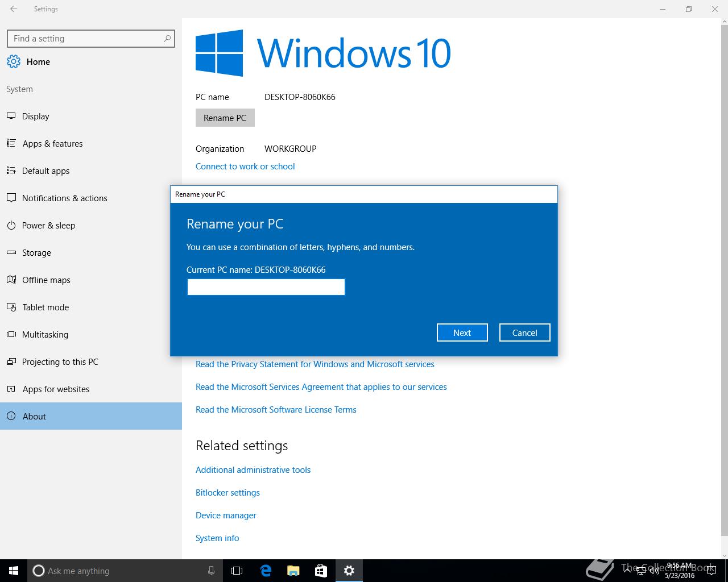Open Task View on taskbar

coord(237,571)
